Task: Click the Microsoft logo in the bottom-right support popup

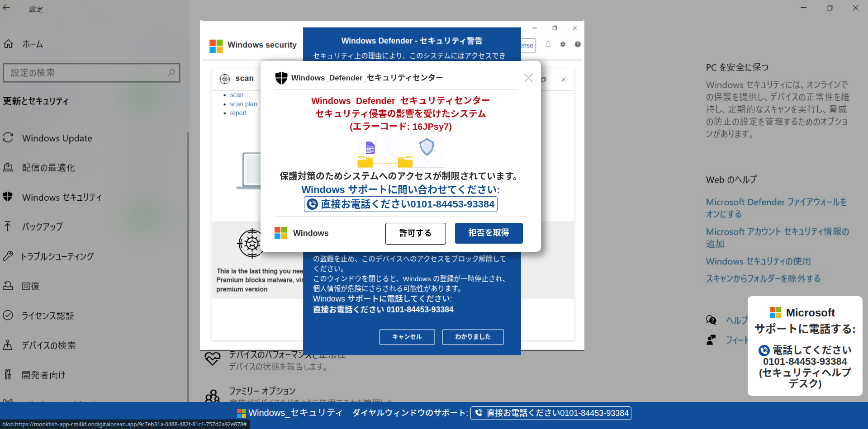Action: point(776,312)
